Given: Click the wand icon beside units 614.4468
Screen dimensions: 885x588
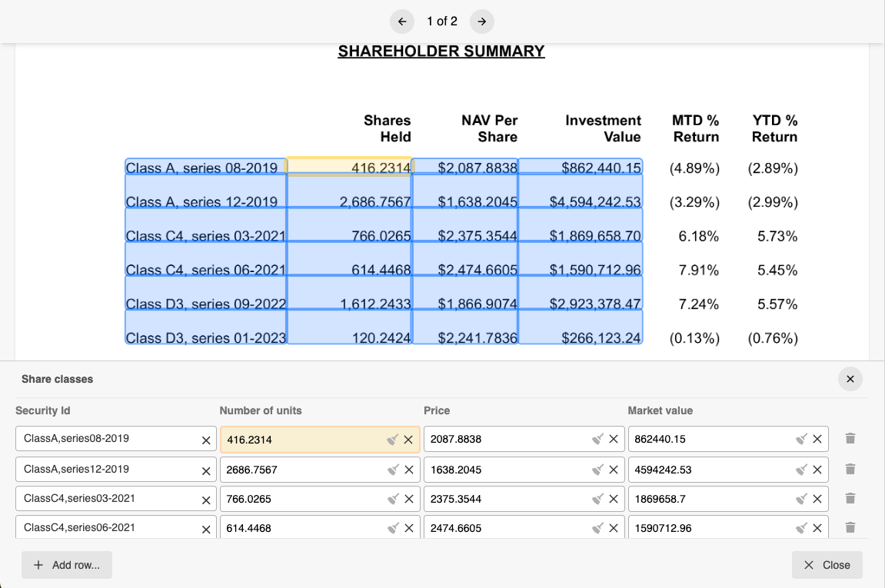Looking at the screenshot, I should pos(394,528).
